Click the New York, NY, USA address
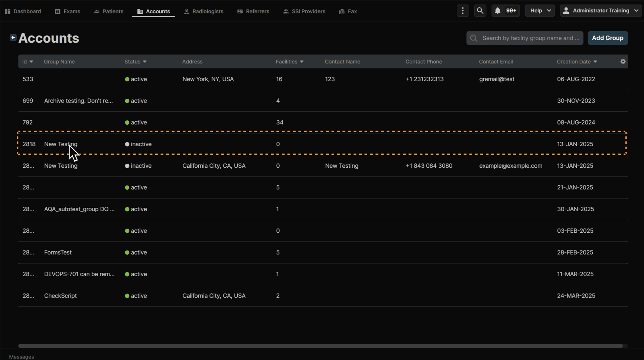The height and width of the screenshot is (360, 644). point(208,79)
